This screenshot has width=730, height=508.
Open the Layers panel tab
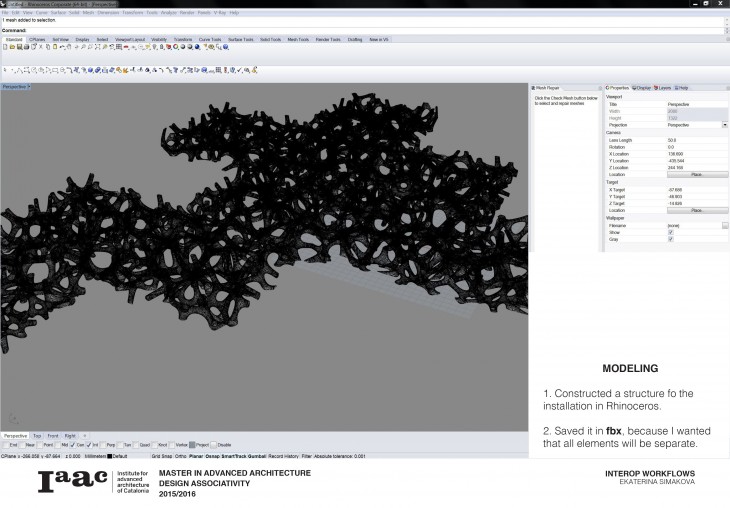coord(664,88)
